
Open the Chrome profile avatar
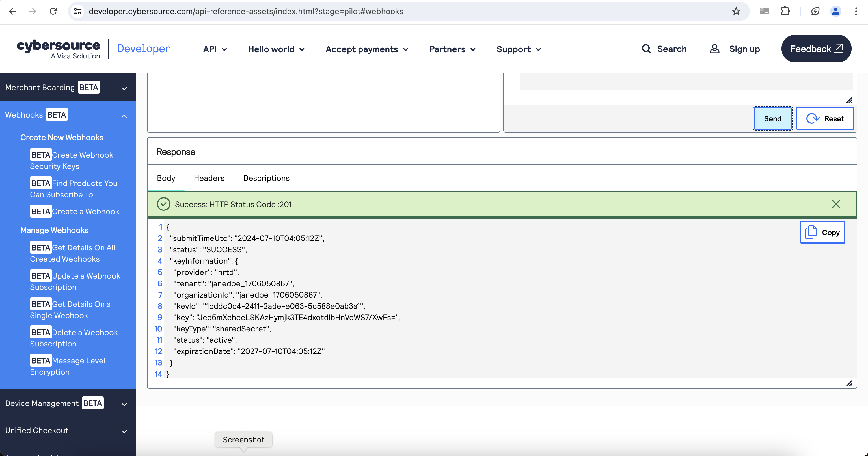click(x=835, y=12)
